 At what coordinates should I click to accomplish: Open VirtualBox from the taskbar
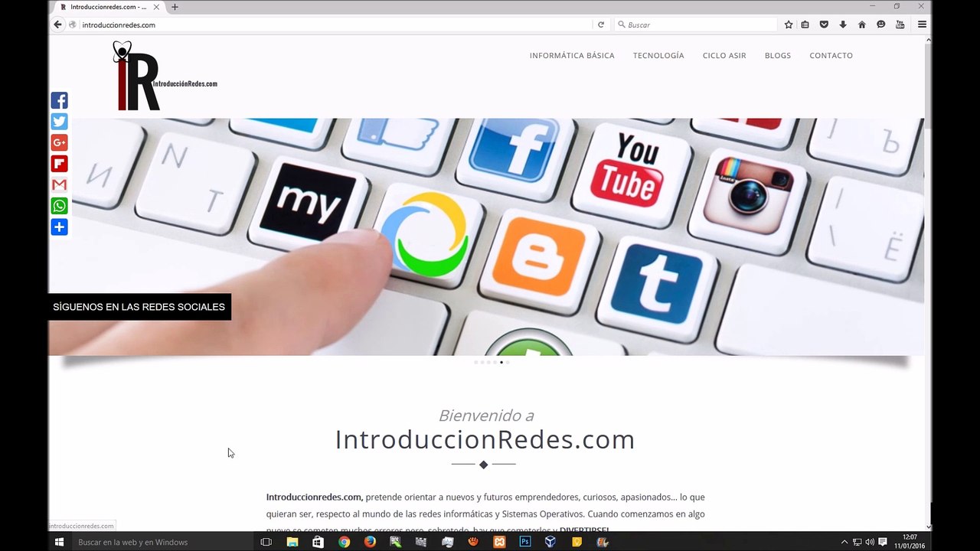(x=550, y=542)
